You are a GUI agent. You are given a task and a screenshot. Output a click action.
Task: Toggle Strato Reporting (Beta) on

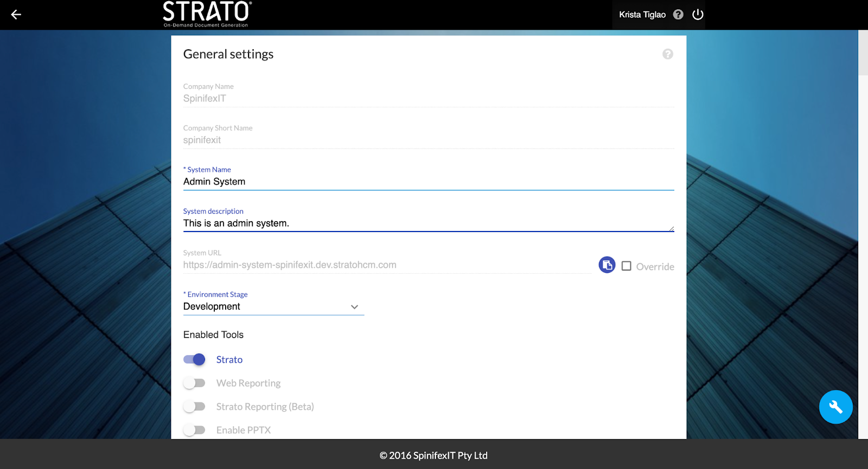(194, 407)
